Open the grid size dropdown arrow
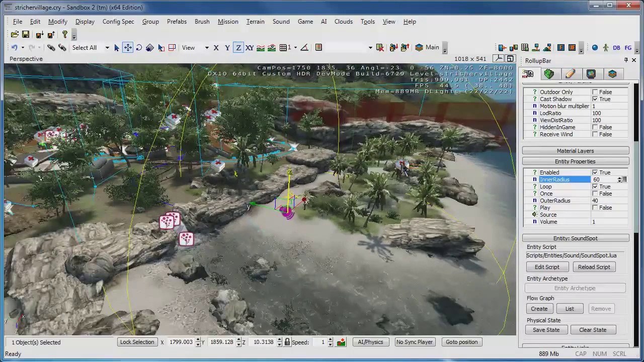 295,48
